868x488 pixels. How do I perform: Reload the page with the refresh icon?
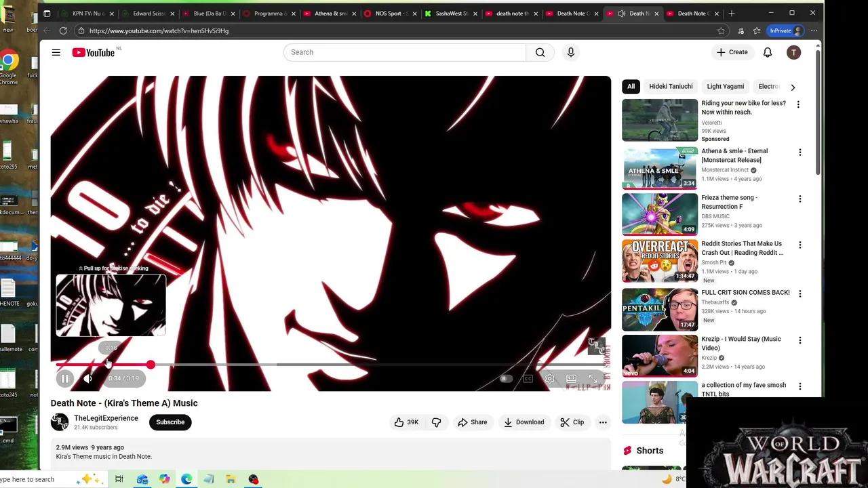[x=63, y=30]
